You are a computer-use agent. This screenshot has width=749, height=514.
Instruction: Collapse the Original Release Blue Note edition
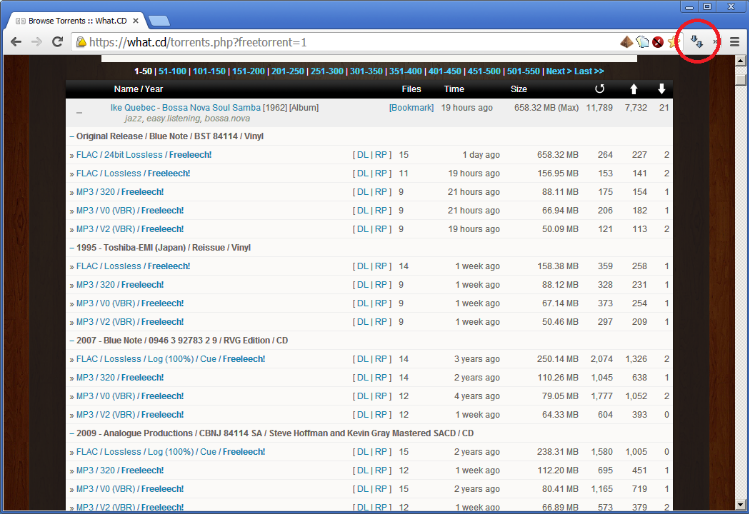(x=72, y=137)
